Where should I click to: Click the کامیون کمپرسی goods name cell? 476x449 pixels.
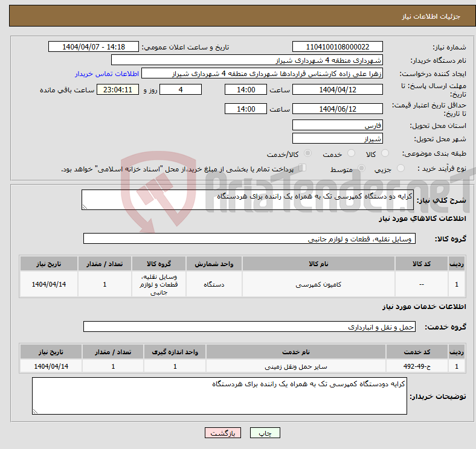[319, 284]
